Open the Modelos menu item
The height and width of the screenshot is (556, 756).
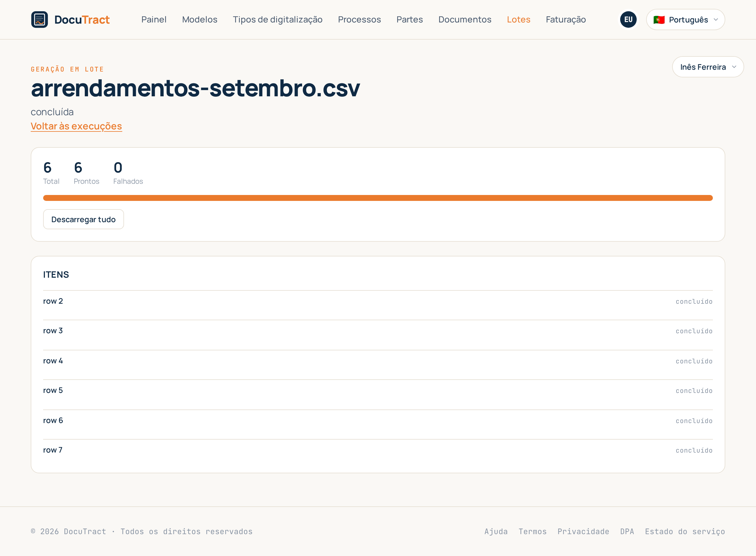click(x=200, y=19)
